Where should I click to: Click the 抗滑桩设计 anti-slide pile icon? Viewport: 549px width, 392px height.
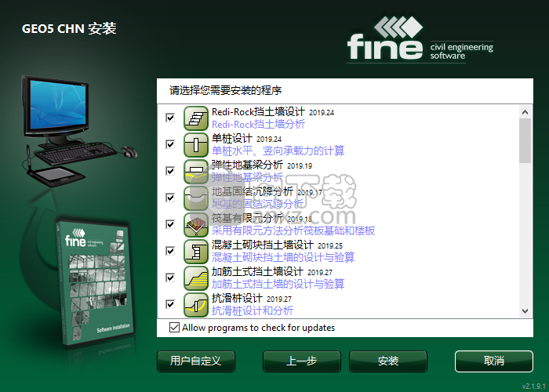point(196,304)
